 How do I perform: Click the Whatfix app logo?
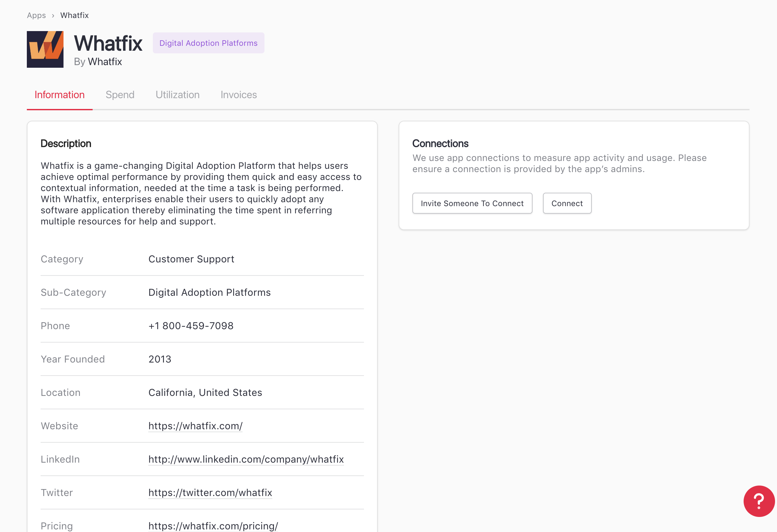click(x=45, y=49)
